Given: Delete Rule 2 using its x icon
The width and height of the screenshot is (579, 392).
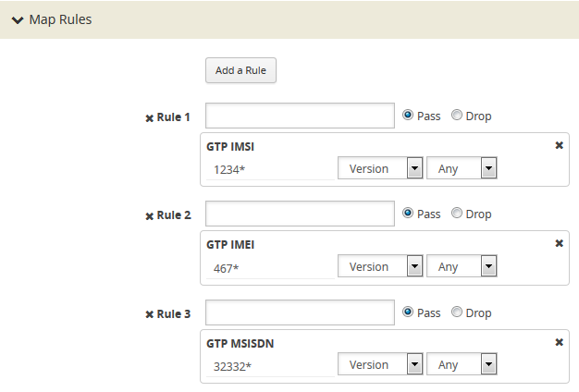Looking at the screenshot, I should [150, 215].
